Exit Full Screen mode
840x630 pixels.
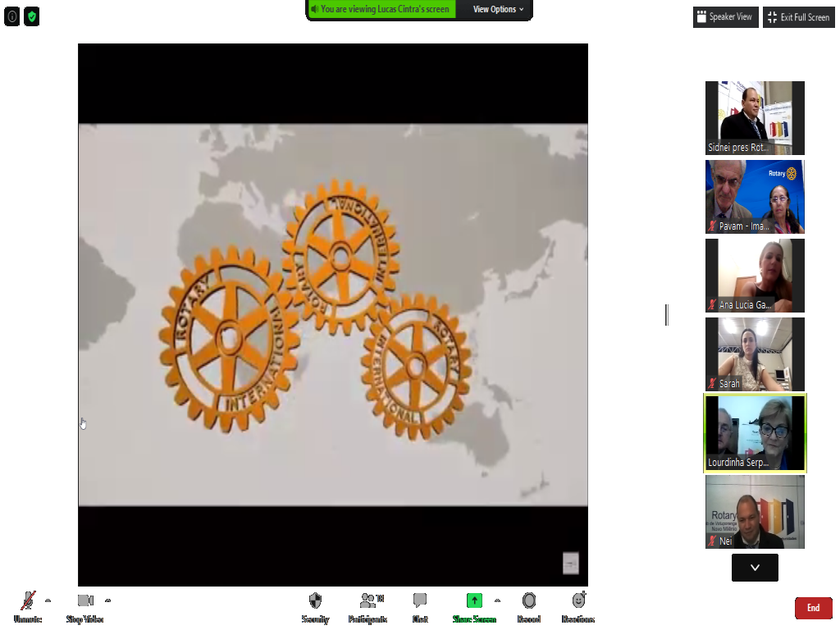798,17
